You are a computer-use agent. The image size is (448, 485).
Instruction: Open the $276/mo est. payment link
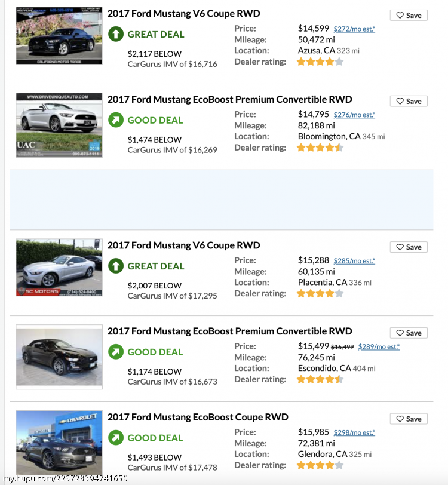pos(354,115)
